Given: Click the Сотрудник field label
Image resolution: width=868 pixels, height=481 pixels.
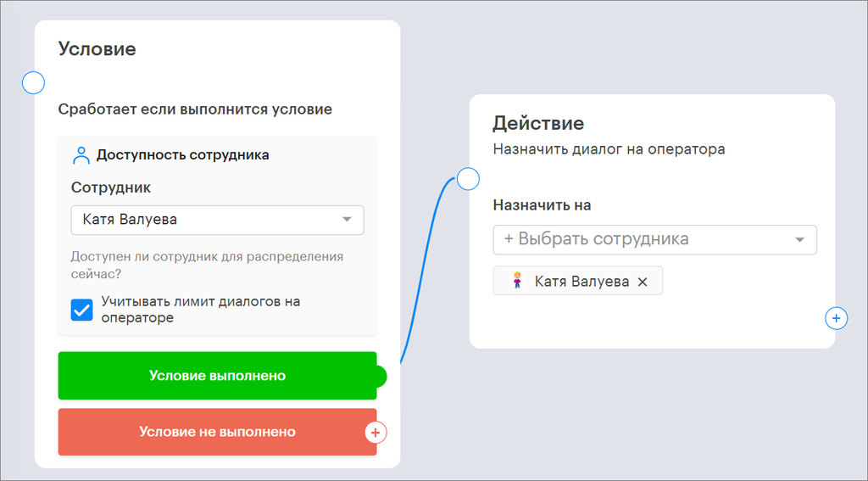Looking at the screenshot, I should point(111,187).
